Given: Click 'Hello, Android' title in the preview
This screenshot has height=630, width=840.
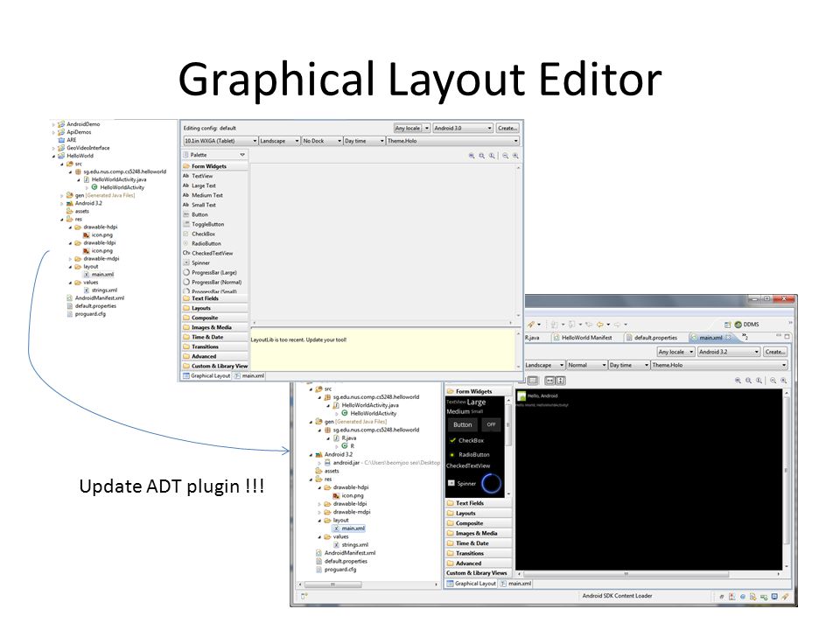Looking at the screenshot, I should pos(542,395).
